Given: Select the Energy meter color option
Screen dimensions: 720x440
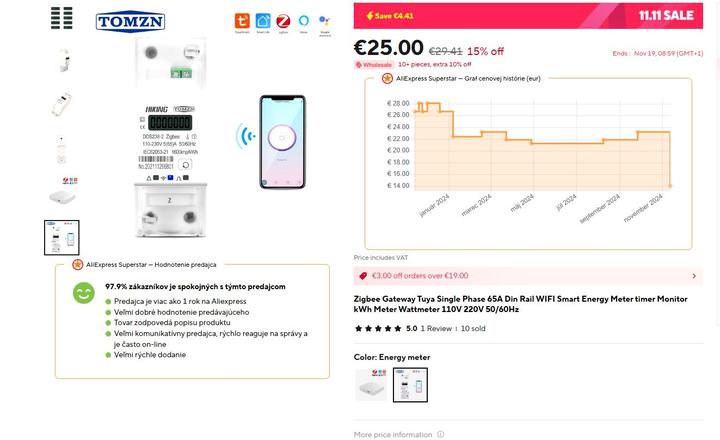Looking at the screenshot, I should point(410,385).
